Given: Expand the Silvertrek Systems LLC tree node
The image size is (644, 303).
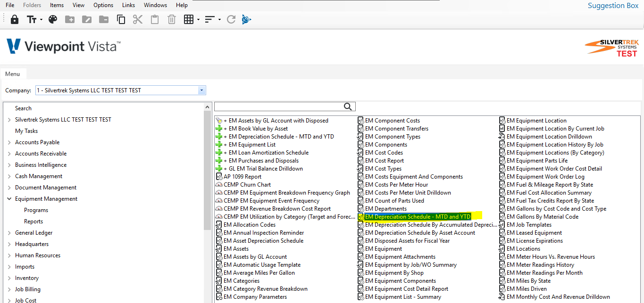Looking at the screenshot, I should point(9,120).
